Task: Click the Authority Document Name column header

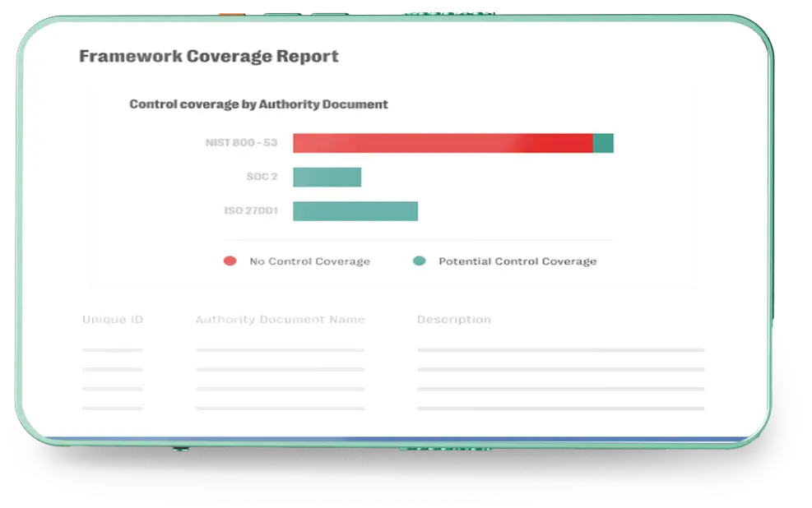Action: (281, 319)
